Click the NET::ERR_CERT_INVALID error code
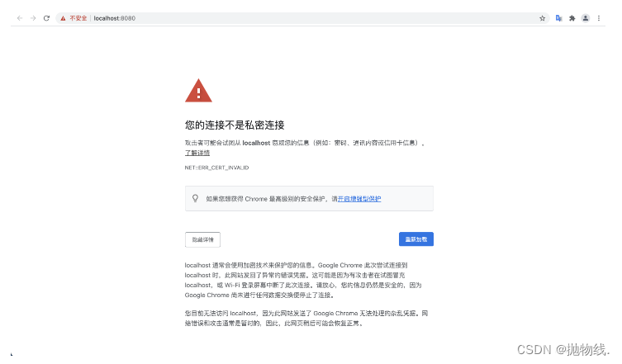Viewport: 622px width, 364px height. tap(216, 168)
